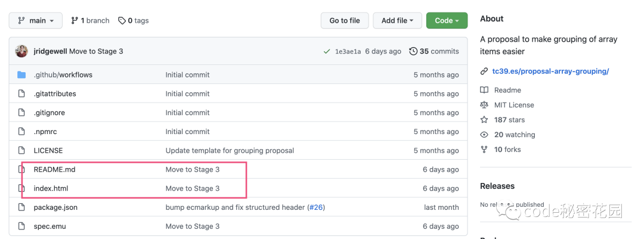
Task: Open the 0 tags link
Action: [x=134, y=21]
